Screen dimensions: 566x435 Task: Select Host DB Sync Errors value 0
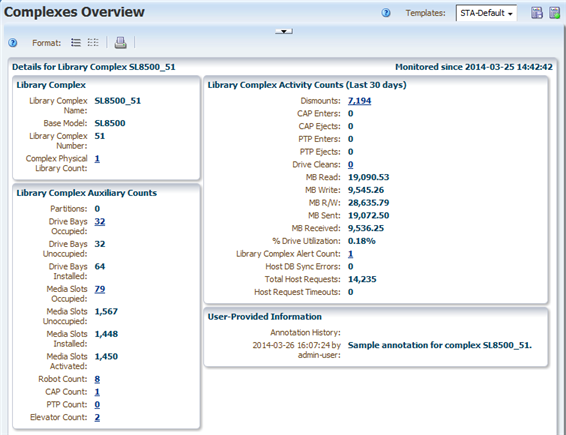(x=351, y=267)
